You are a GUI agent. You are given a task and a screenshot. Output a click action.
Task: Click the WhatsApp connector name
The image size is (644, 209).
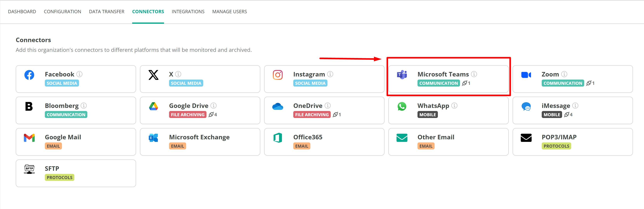click(433, 106)
